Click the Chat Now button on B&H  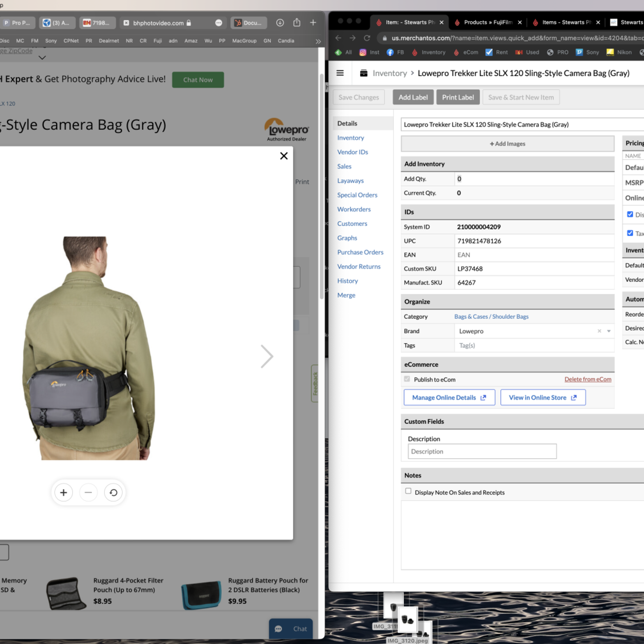coord(198,80)
